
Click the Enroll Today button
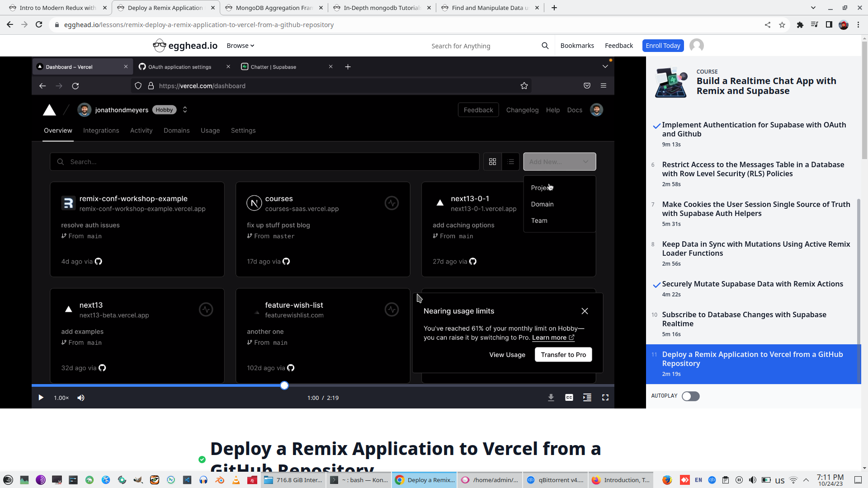tap(662, 46)
